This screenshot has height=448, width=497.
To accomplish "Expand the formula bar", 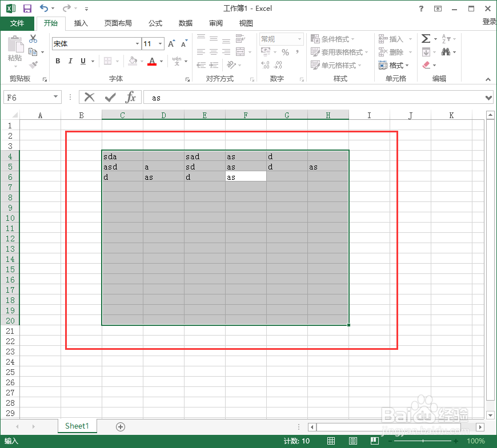I will coord(488,98).
